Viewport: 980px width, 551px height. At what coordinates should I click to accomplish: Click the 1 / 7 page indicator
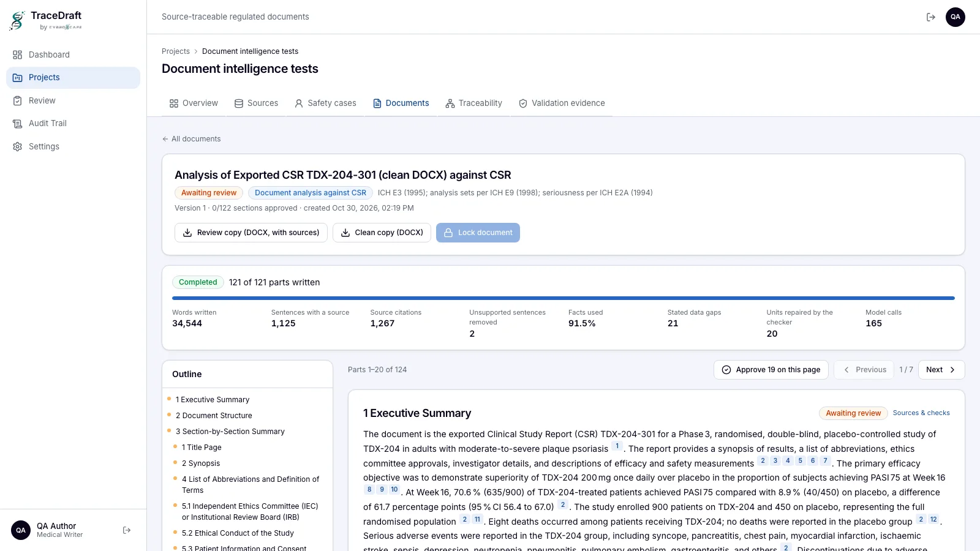906,370
